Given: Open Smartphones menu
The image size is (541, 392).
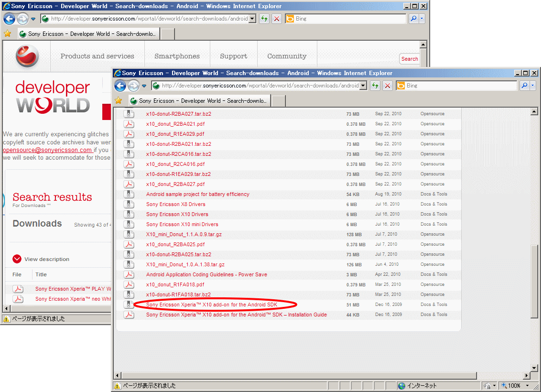Looking at the screenshot, I should tap(177, 56).
